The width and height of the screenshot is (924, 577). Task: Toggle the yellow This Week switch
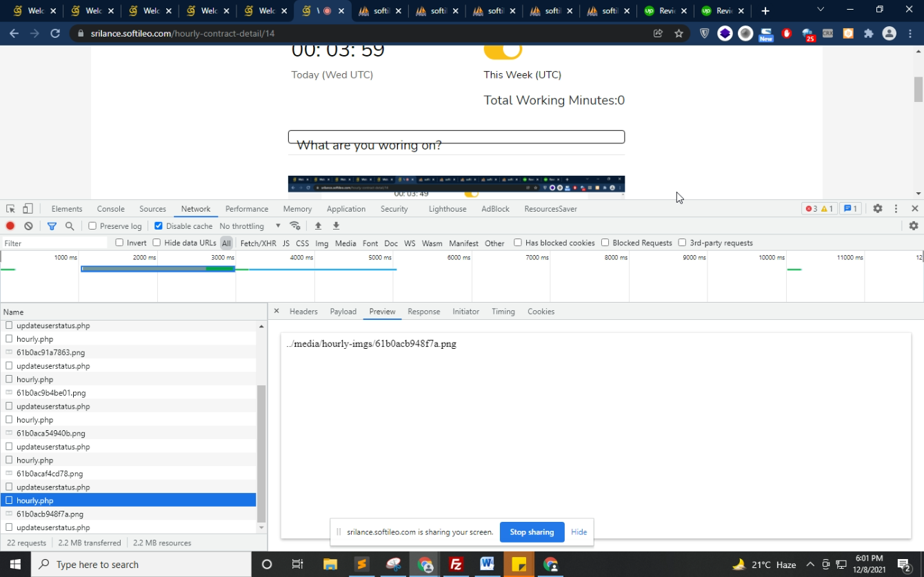click(x=503, y=50)
